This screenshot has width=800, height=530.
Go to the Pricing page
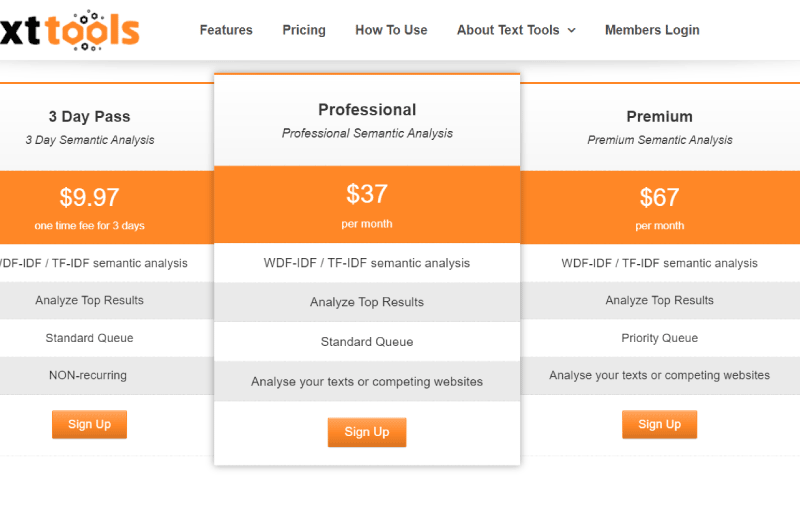tap(304, 30)
